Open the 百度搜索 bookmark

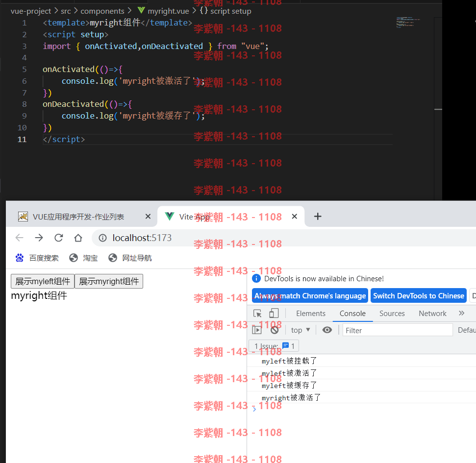point(37,258)
